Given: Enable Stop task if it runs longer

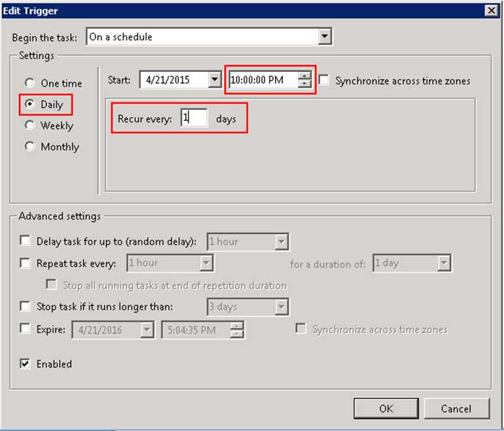Looking at the screenshot, I should click(25, 306).
